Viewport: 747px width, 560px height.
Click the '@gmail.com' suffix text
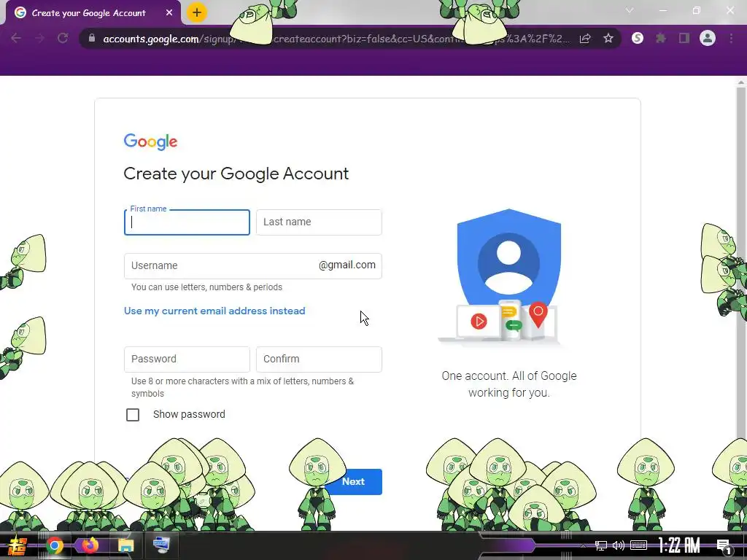347,265
